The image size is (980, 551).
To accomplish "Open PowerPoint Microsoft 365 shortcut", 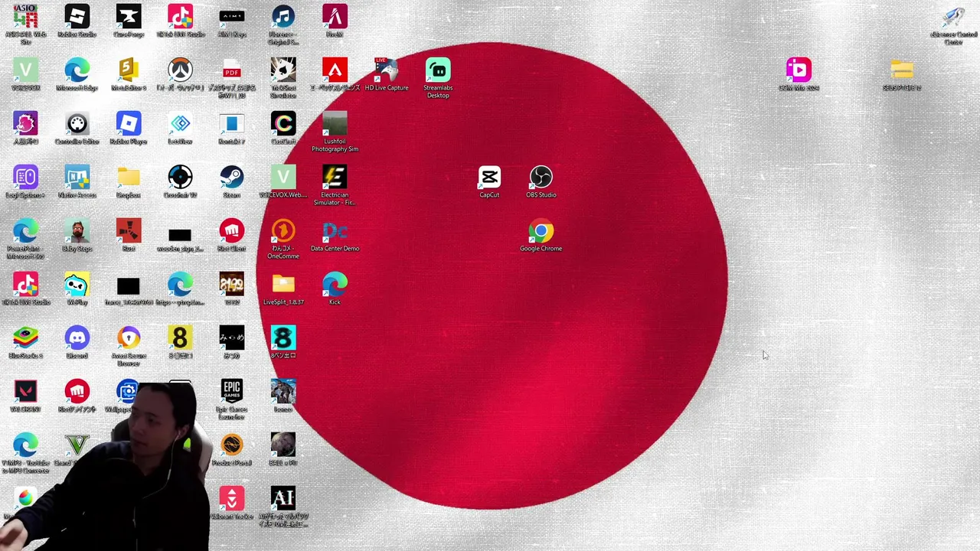I will tap(25, 231).
